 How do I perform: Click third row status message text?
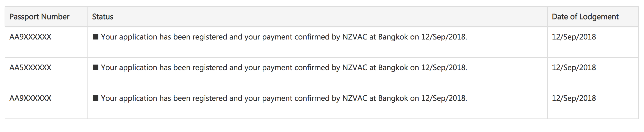point(284,98)
